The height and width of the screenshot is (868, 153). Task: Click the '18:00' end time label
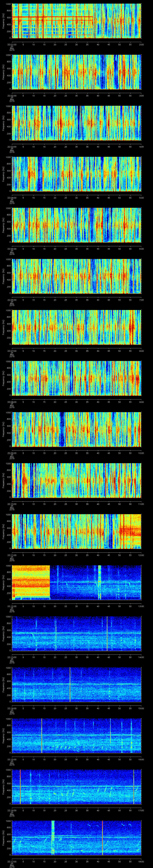(141, 861)
